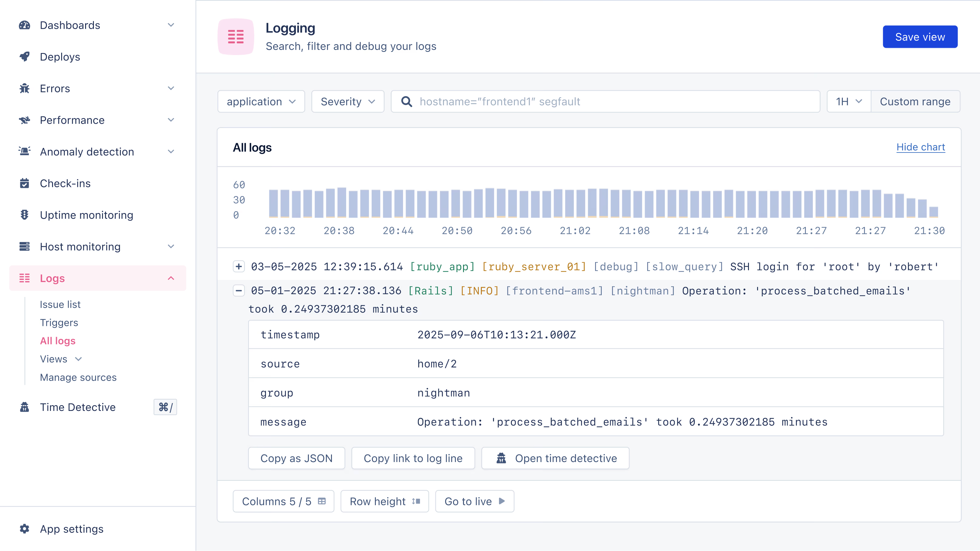Expand the Views submenu chevron

[78, 359]
